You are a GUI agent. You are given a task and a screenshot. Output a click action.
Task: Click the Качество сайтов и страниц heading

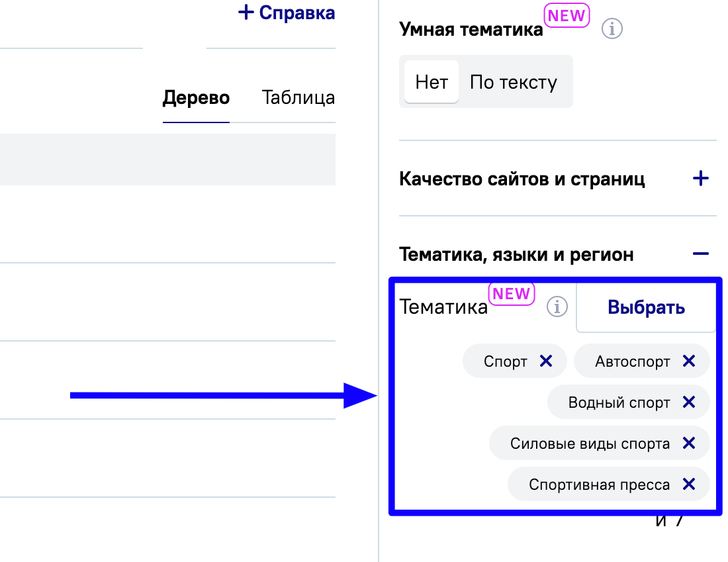(x=522, y=179)
